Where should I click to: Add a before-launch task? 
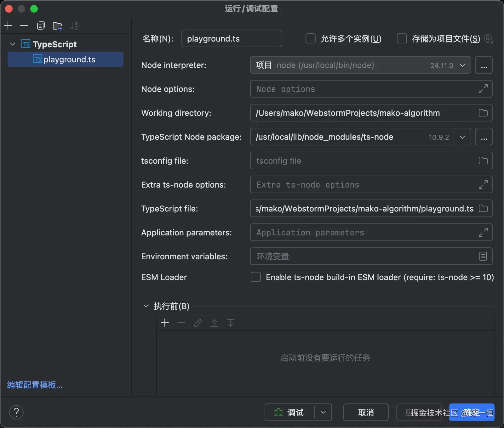point(165,323)
